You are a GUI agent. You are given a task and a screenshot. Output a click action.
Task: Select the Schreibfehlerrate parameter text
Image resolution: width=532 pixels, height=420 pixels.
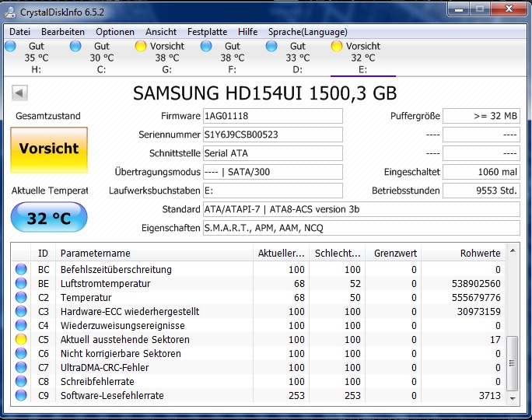tap(97, 382)
